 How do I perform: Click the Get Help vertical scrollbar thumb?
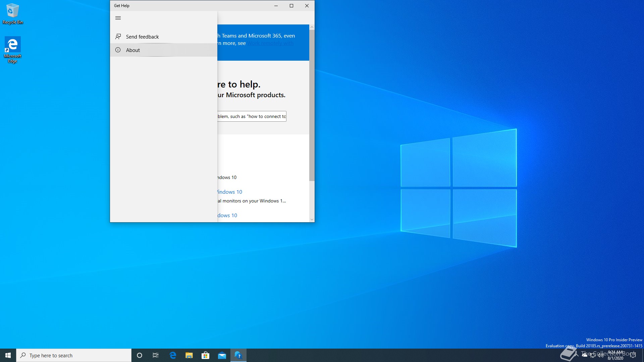312,105
